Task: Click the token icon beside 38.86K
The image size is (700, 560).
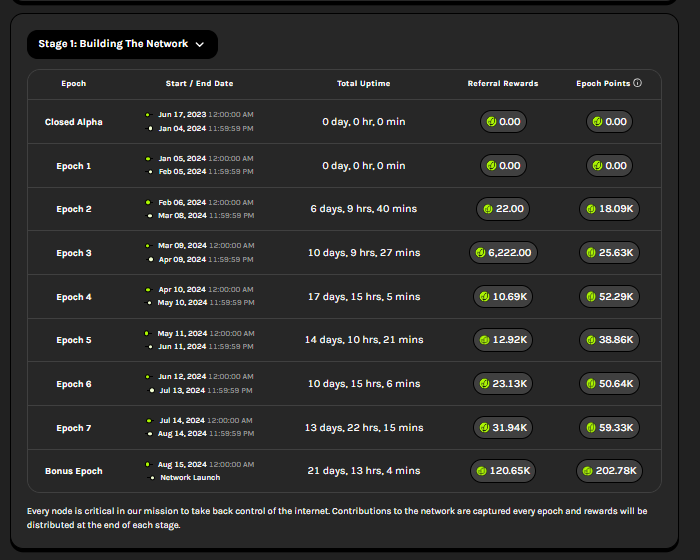Action: (591, 340)
